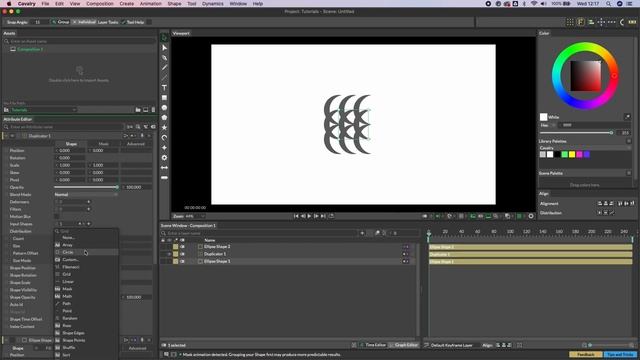
Task: Select the double-arrow shape tool
Action: (164, 168)
